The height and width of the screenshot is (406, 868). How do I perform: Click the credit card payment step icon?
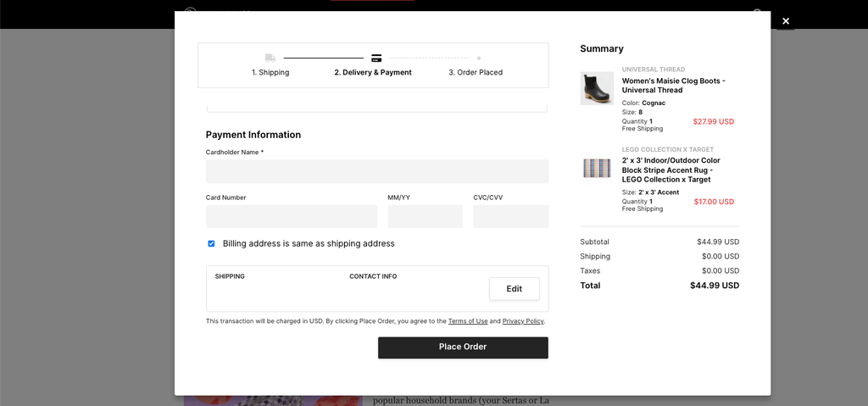click(376, 58)
